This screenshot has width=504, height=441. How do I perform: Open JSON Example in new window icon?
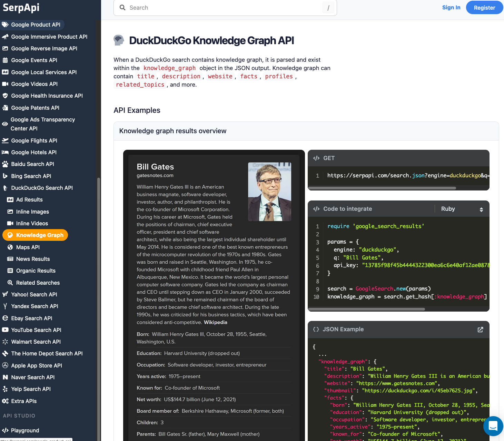[480, 330]
